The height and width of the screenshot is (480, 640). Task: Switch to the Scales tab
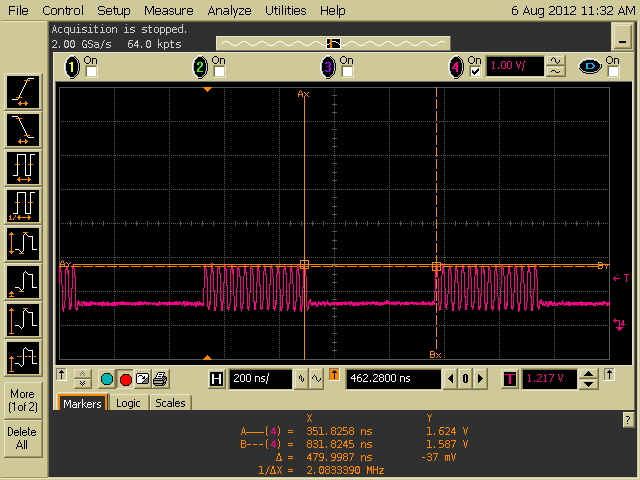170,403
